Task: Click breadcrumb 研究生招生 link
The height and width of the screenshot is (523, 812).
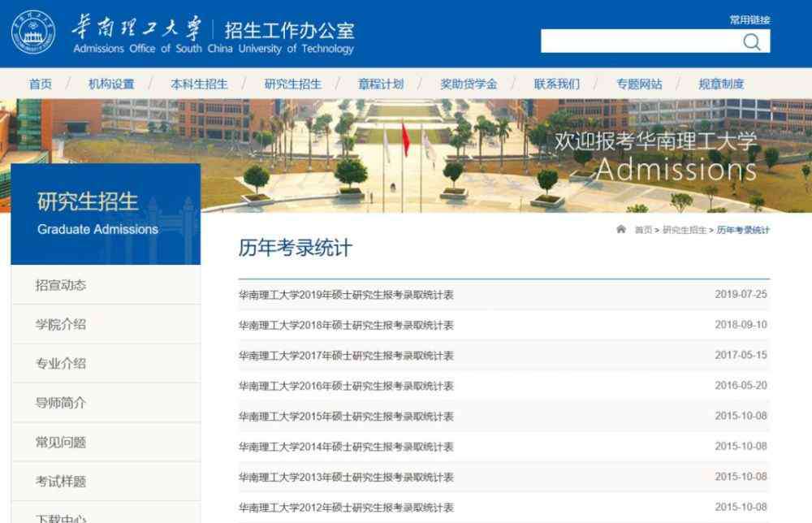Action: tap(685, 230)
